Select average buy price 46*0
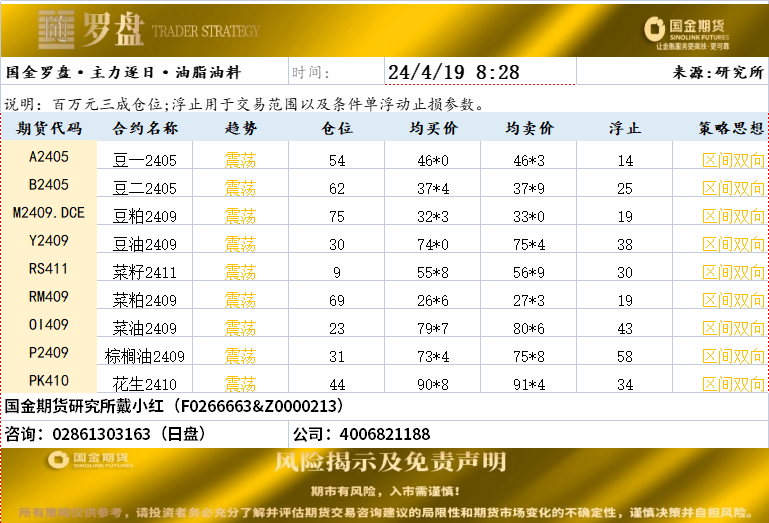Viewport: 769px width, 523px height. coord(433,161)
